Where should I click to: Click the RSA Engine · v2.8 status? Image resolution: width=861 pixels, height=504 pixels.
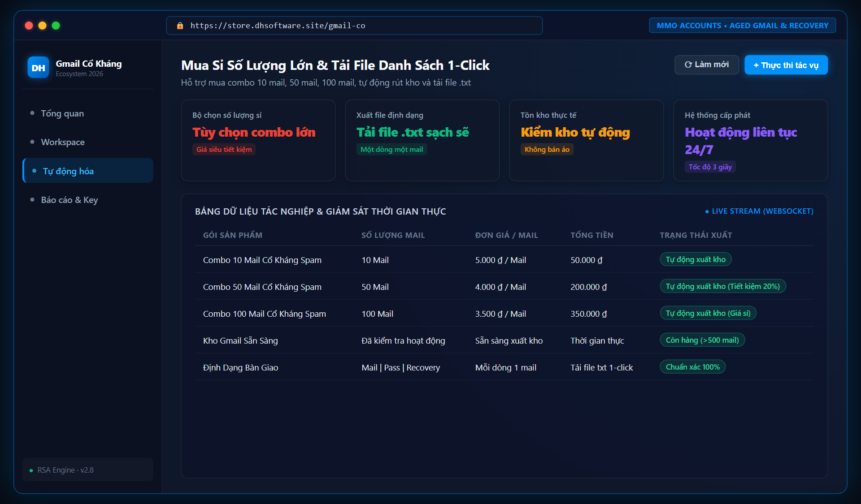tap(88, 470)
